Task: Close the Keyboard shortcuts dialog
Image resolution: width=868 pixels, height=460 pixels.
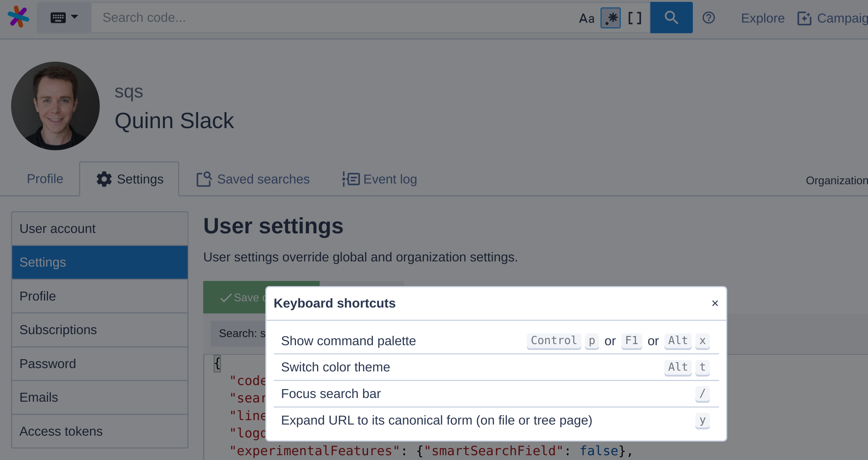Action: (x=715, y=303)
